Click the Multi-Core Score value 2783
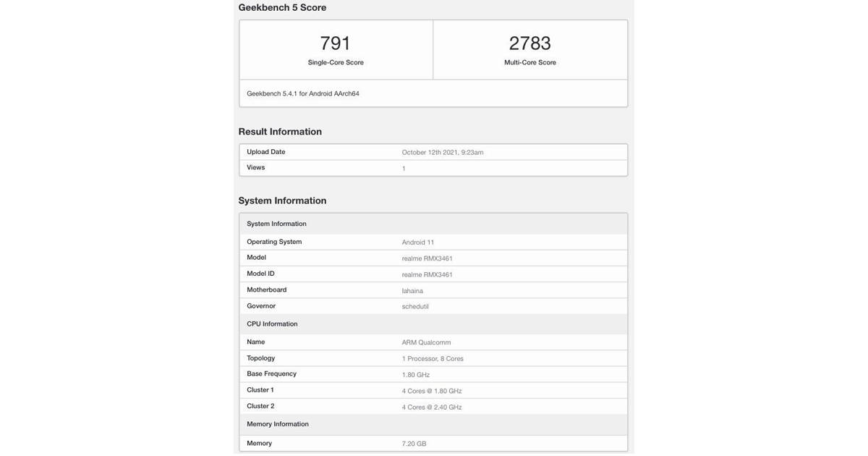The width and height of the screenshot is (868, 456). pos(530,41)
